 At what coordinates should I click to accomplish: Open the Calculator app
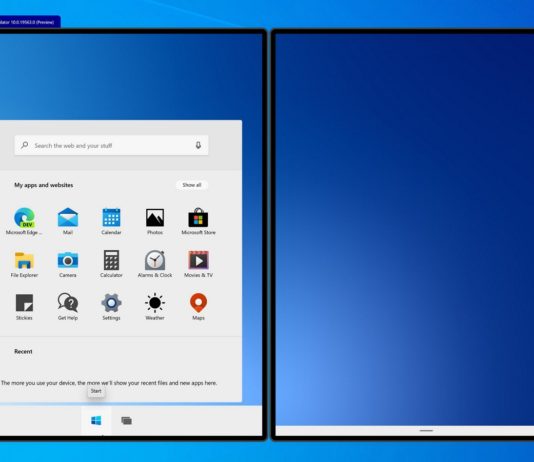point(111,264)
